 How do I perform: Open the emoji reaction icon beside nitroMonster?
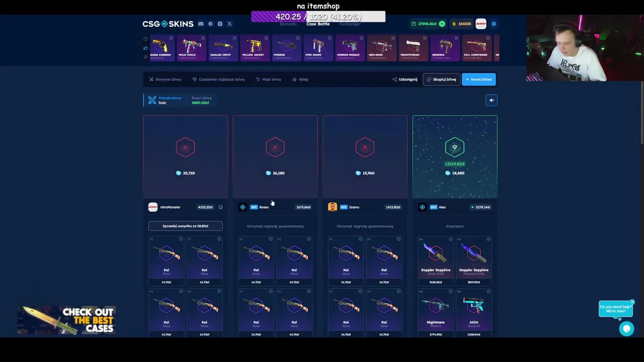[x=220, y=207]
